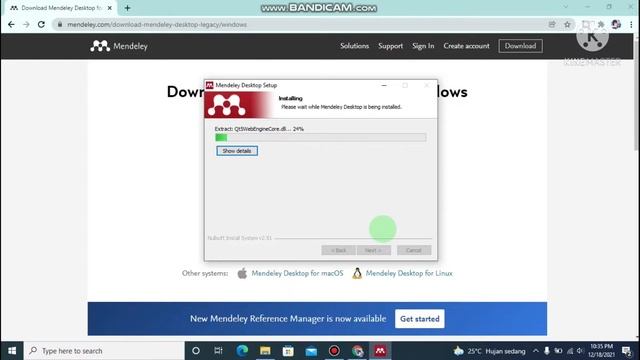Viewport: 640px width, 360px height.
Task: Click the volume speaker tray icon
Action: [x=580, y=351]
